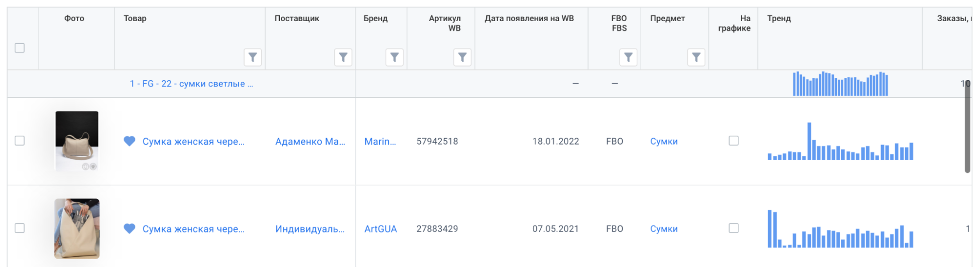Enable 'На графике' checkbox for ArtGUA row
The image size is (980, 267).
point(733,228)
